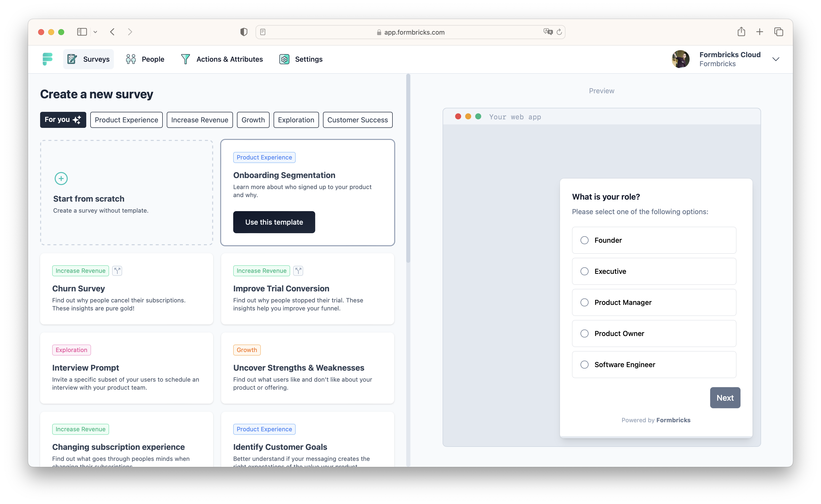This screenshot has height=504, width=821.
Task: Click the Surveys navigation icon
Action: 71,59
